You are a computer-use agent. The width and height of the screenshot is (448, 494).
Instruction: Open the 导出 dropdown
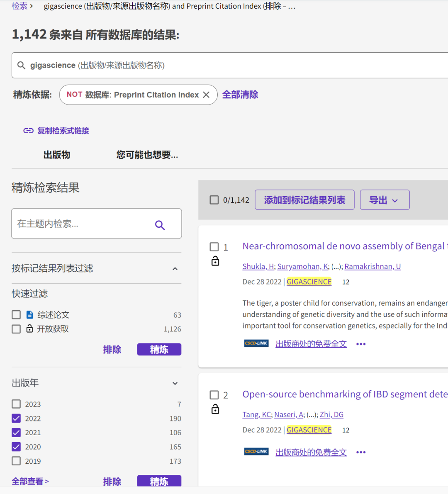pyautogui.click(x=384, y=200)
